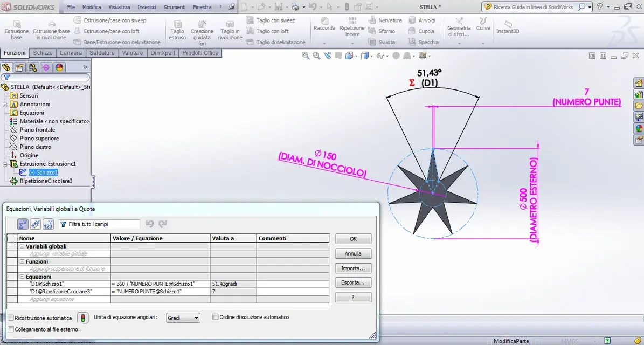Viewport: 644px width, 345px height.
Task: Open the DimXpertManager tab icon
Action: point(46,67)
